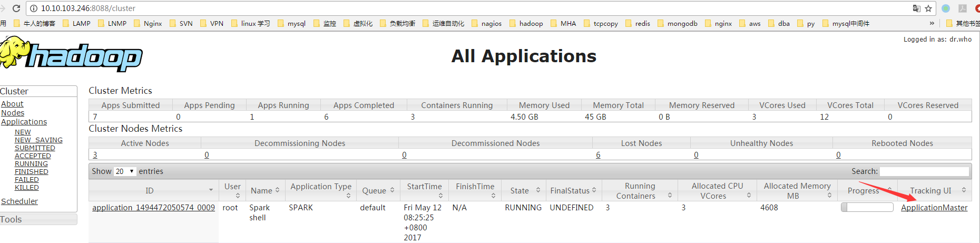Click the Lost Nodes count 6

pos(598,155)
